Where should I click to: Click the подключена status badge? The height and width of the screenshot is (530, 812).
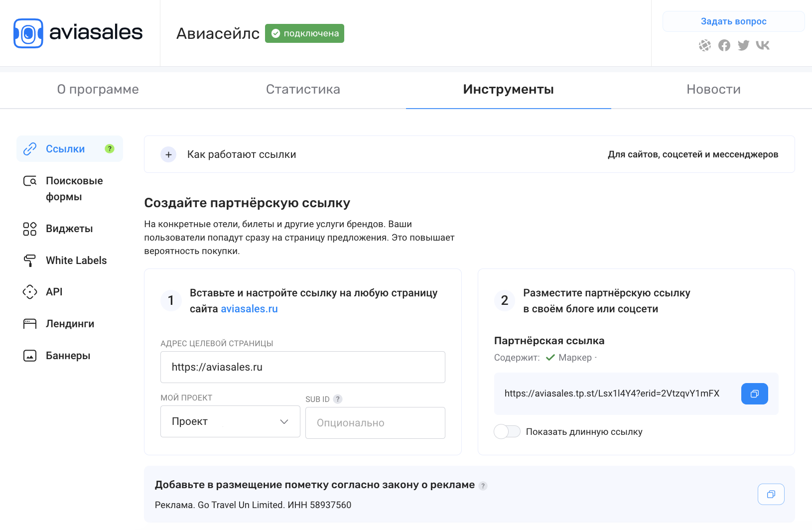304,33
